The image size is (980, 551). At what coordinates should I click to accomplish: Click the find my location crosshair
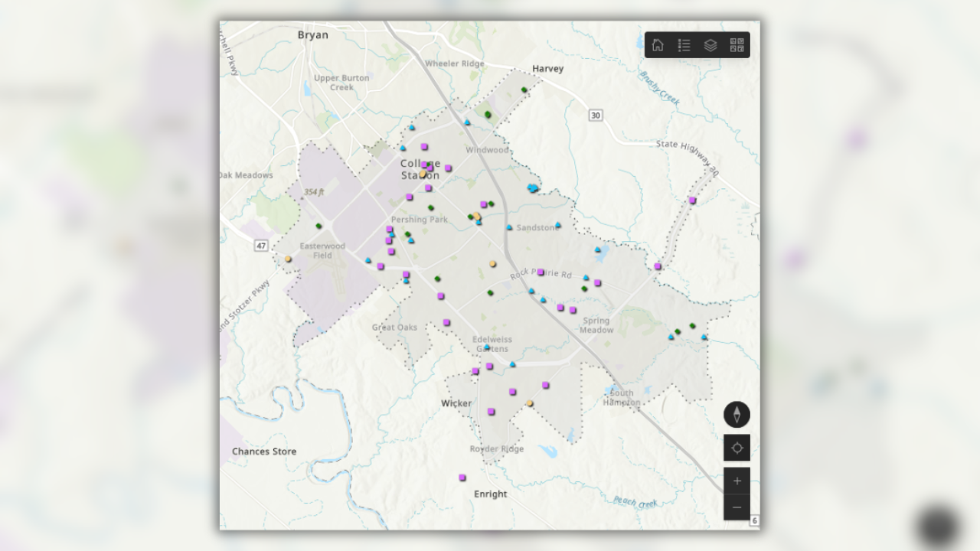pyautogui.click(x=737, y=448)
